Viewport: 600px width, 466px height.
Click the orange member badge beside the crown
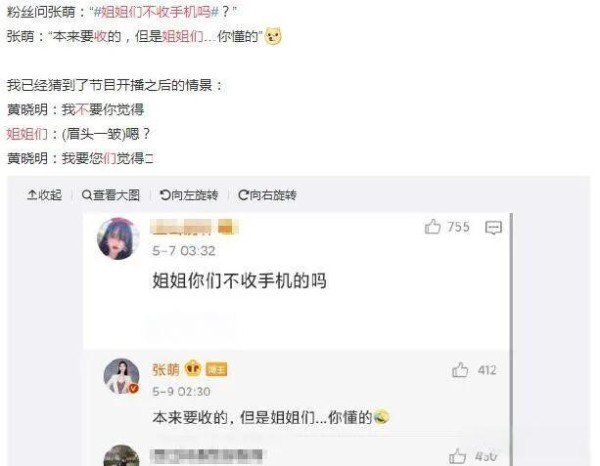click(x=217, y=370)
